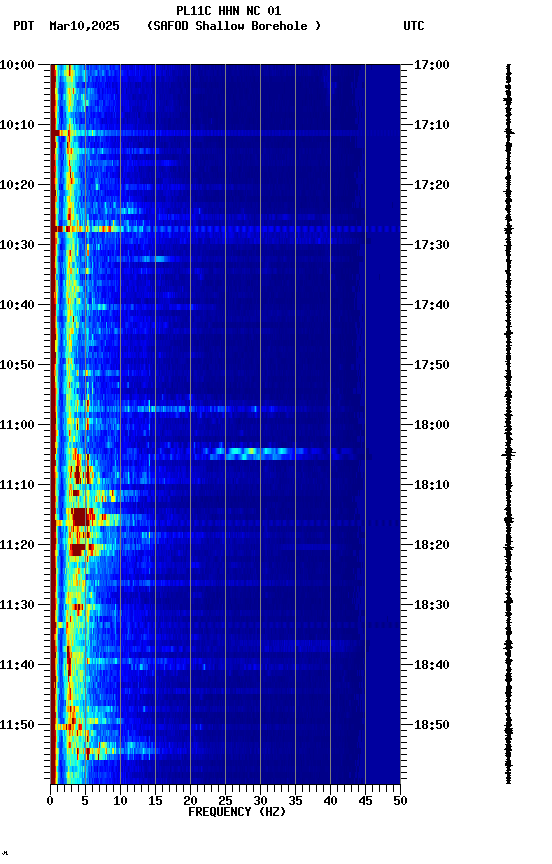552x864 pixels.
Task: Click the 10:30 PDT time label
Action: 17,245
